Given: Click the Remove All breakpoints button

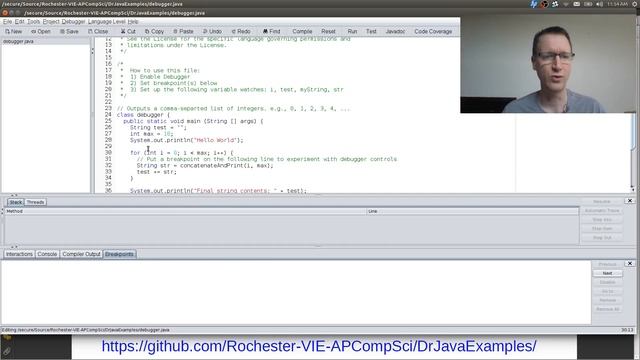Looking at the screenshot, I should [607, 309].
